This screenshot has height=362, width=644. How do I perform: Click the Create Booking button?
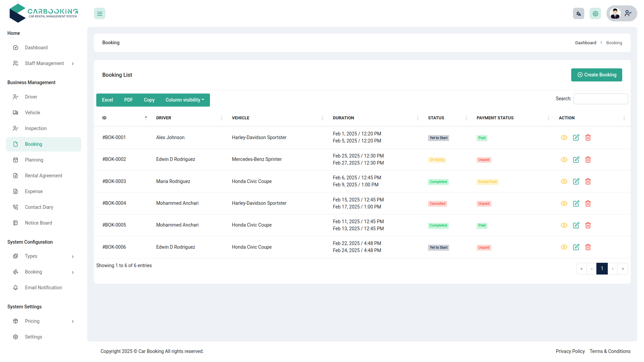[x=596, y=75]
